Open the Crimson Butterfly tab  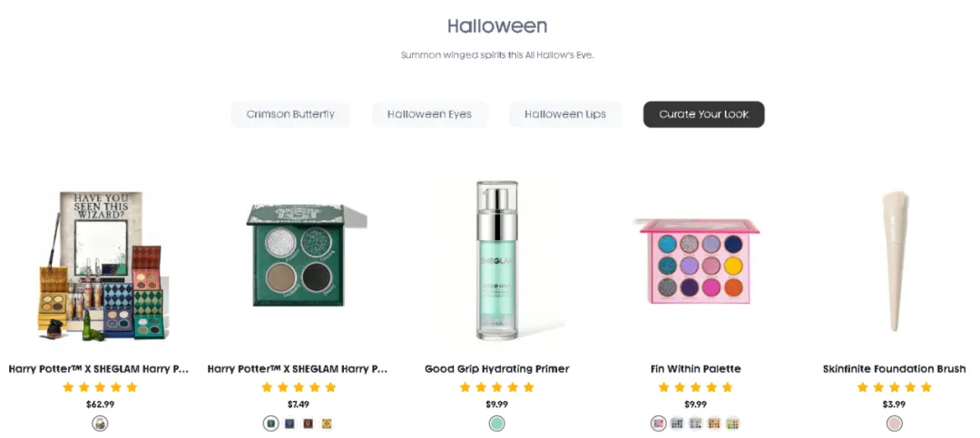coord(290,114)
